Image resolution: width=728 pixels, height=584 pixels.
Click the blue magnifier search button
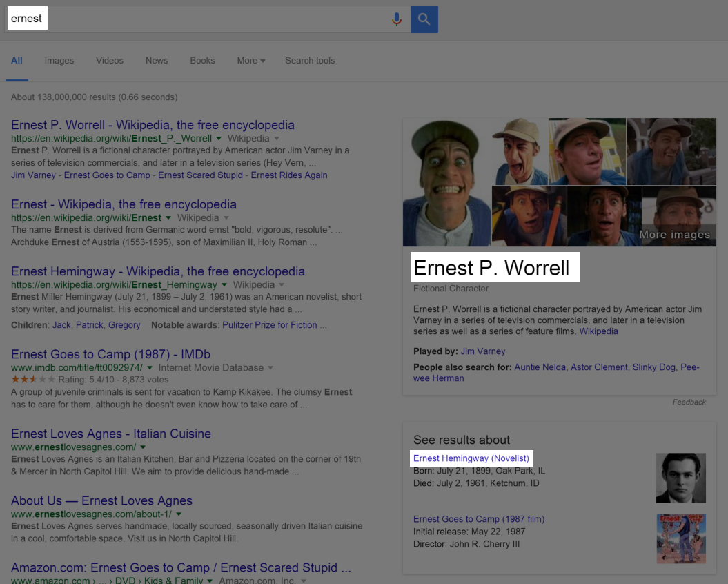click(x=424, y=19)
